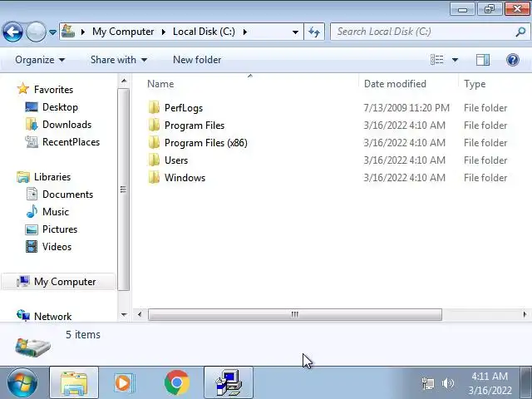
Task: Open the address bar history dropdown
Action: pyautogui.click(x=295, y=32)
